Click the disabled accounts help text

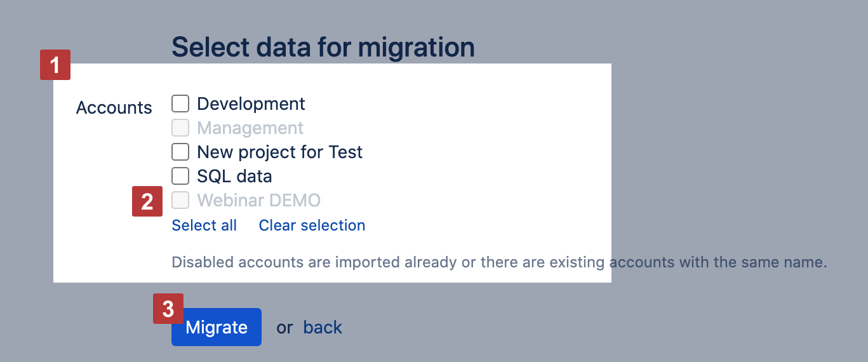click(499, 262)
